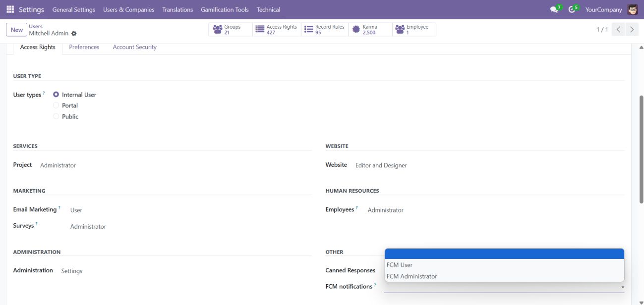Open the Users & Companies menu
The width and height of the screenshot is (644, 305).
128,9
